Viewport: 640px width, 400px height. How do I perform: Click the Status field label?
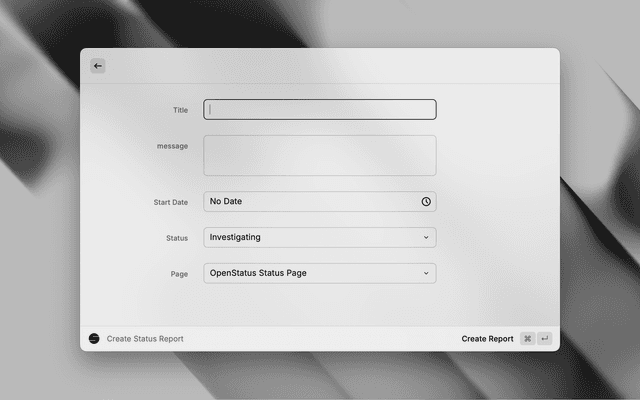(176, 238)
